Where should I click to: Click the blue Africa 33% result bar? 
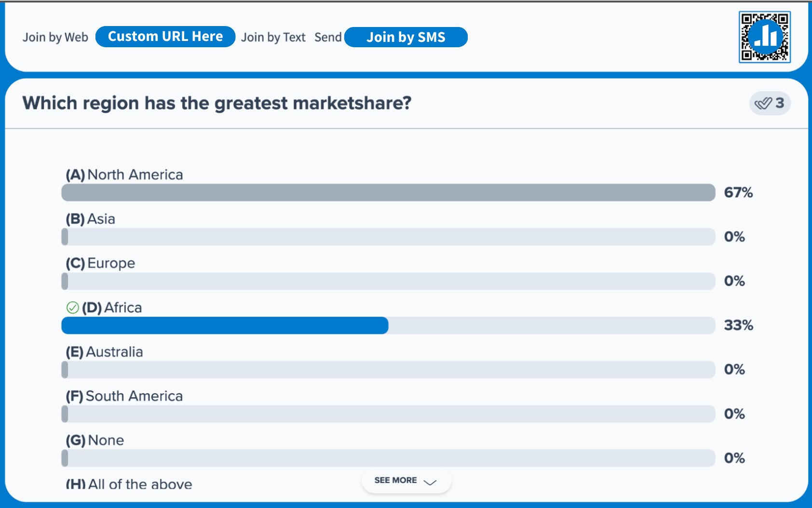(225, 325)
